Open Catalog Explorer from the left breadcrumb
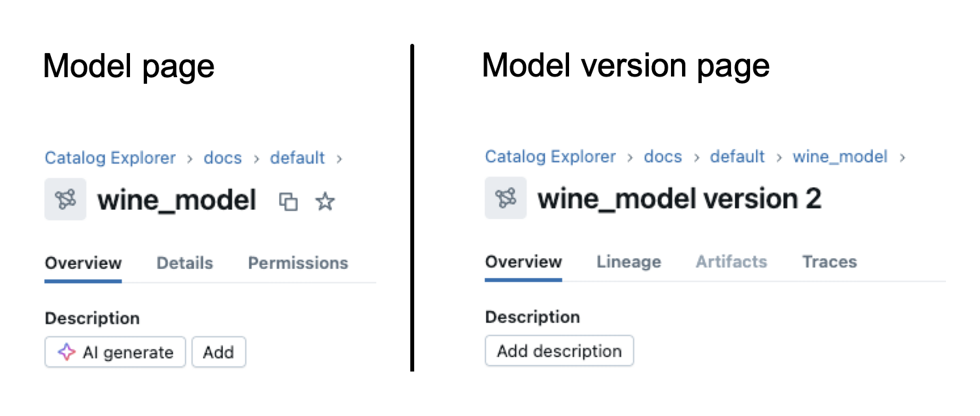980x416 pixels. pyautogui.click(x=110, y=158)
